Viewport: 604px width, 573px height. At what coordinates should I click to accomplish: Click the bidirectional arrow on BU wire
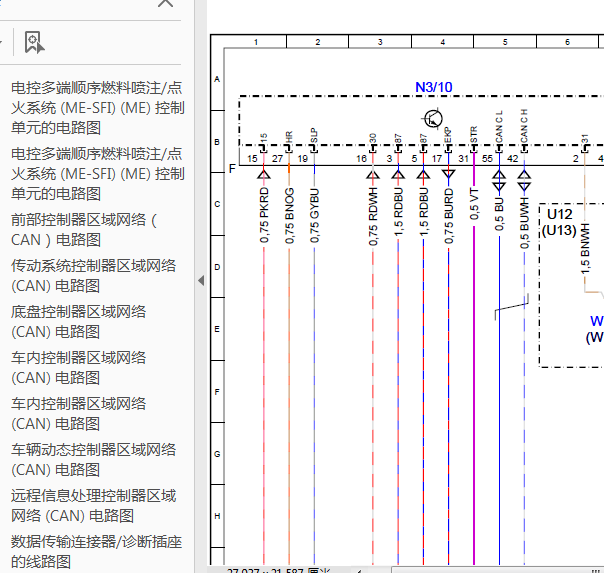click(499, 181)
